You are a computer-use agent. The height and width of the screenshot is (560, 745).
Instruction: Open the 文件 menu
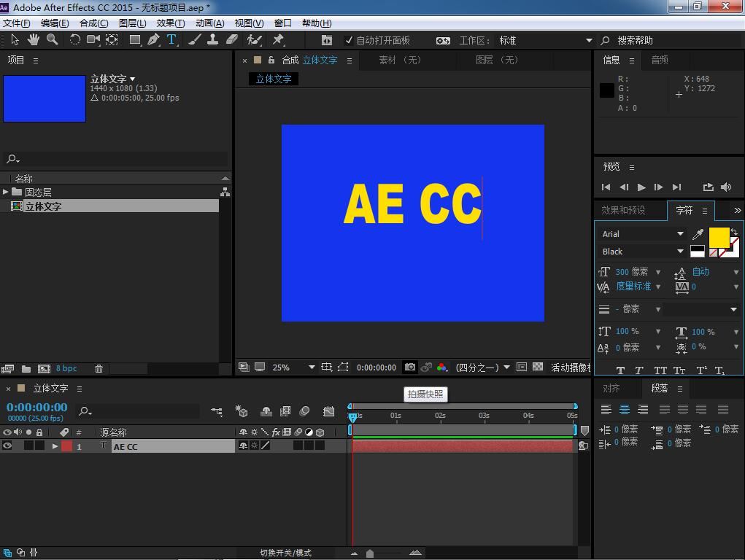(17, 23)
